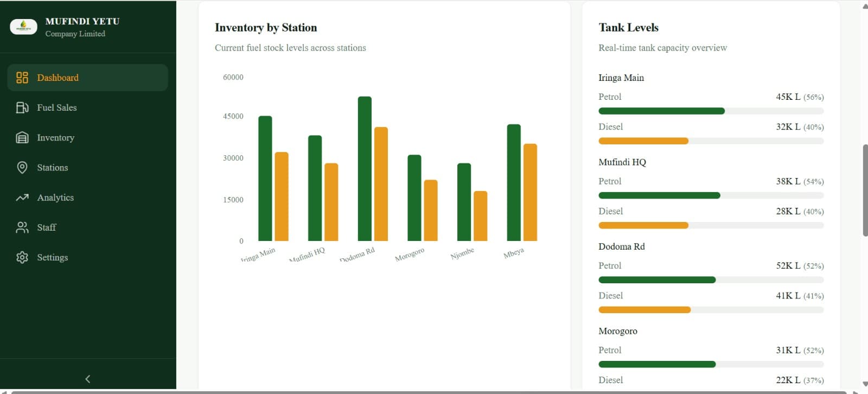Click the tallest green Dodoma Rd bar
The height and width of the screenshot is (394, 868).
pyautogui.click(x=365, y=168)
